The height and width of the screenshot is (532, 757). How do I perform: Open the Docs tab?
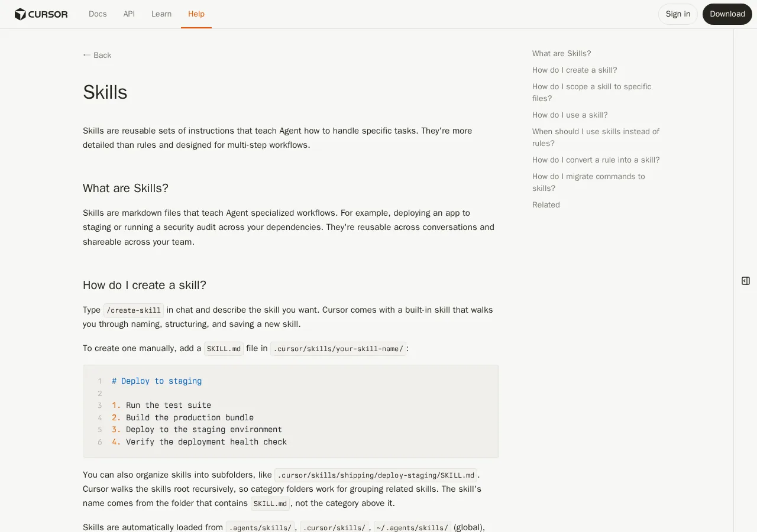pyautogui.click(x=98, y=14)
